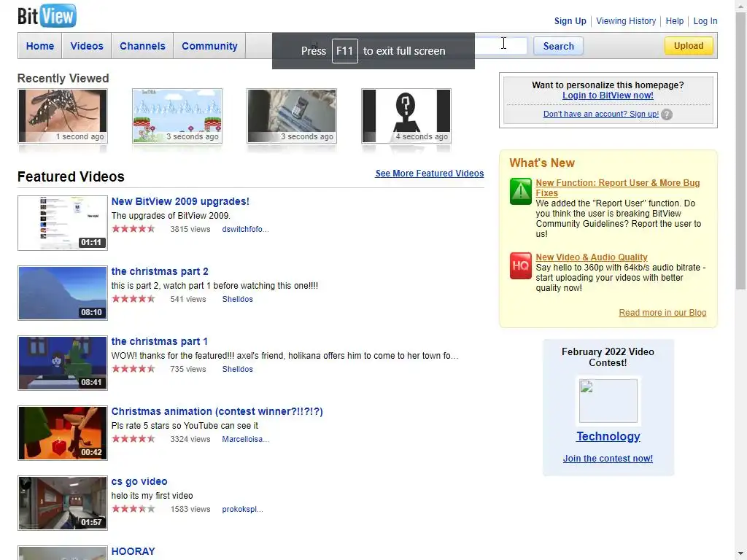Open New Video & Audio Quality link
This screenshot has width=747, height=560.
click(591, 257)
